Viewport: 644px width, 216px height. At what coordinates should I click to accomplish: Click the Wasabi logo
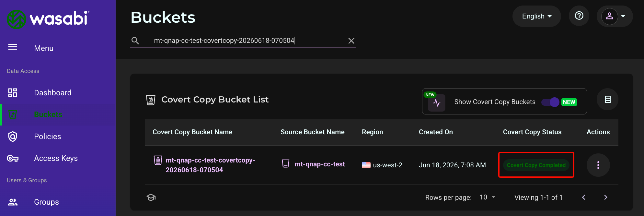point(48,19)
